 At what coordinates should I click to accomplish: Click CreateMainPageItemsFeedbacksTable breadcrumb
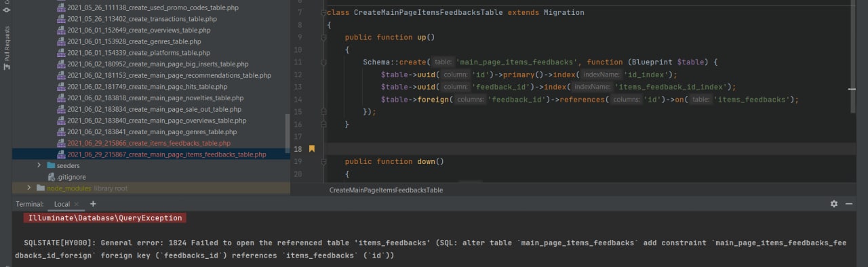point(386,190)
